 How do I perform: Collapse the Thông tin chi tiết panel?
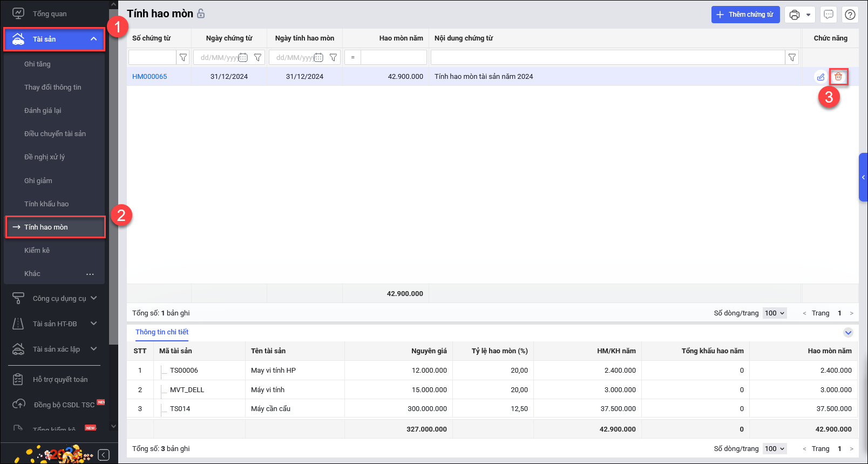[848, 332]
